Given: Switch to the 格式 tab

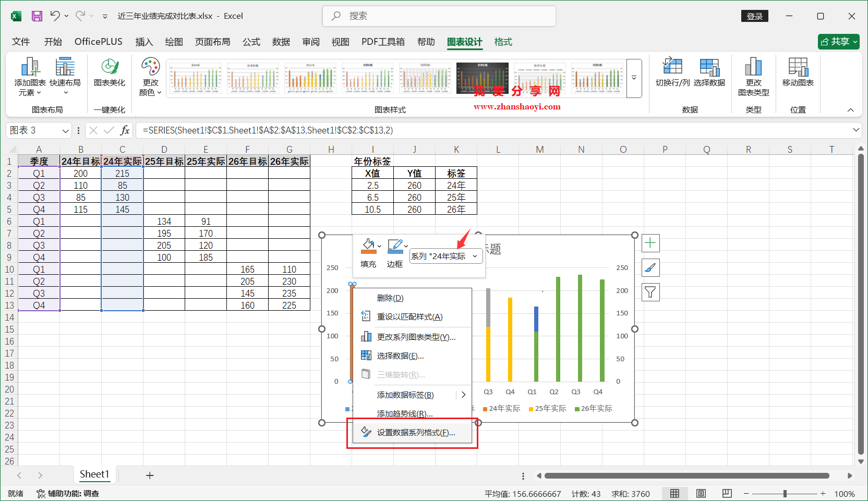Looking at the screenshot, I should (x=503, y=42).
